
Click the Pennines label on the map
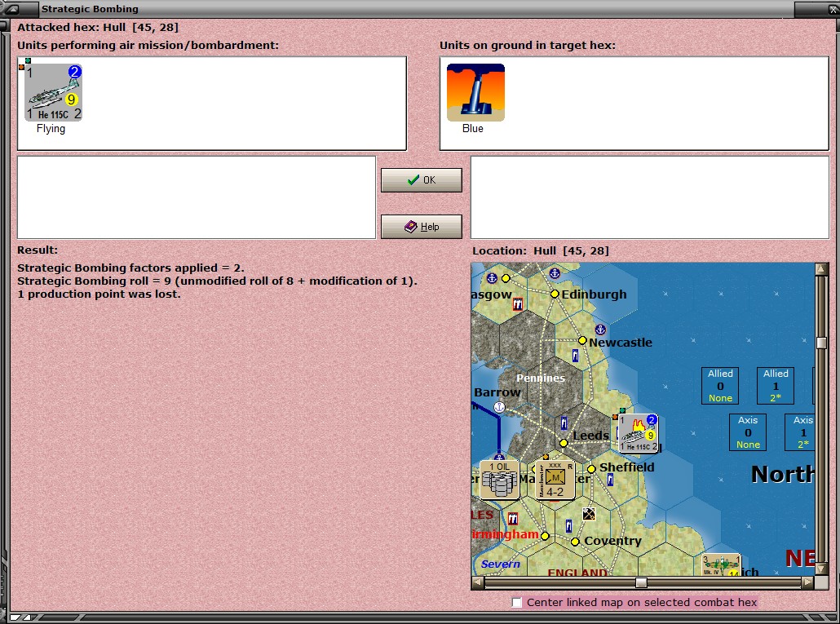541,378
